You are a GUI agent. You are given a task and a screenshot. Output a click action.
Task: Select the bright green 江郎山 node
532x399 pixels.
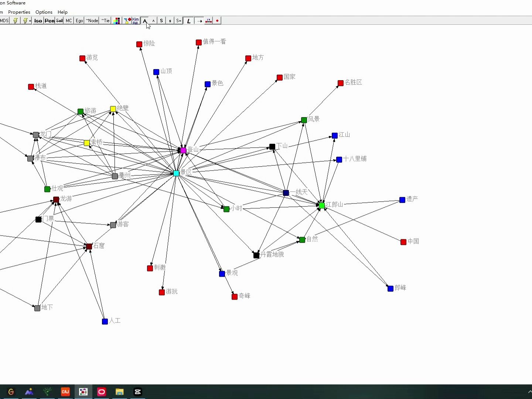(x=322, y=205)
